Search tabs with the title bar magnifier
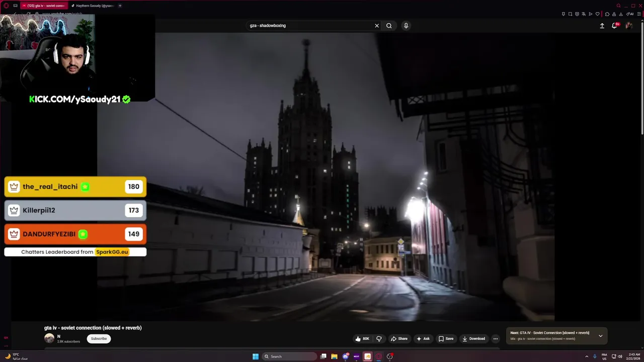Viewport: 644px width, 362px height. click(619, 6)
